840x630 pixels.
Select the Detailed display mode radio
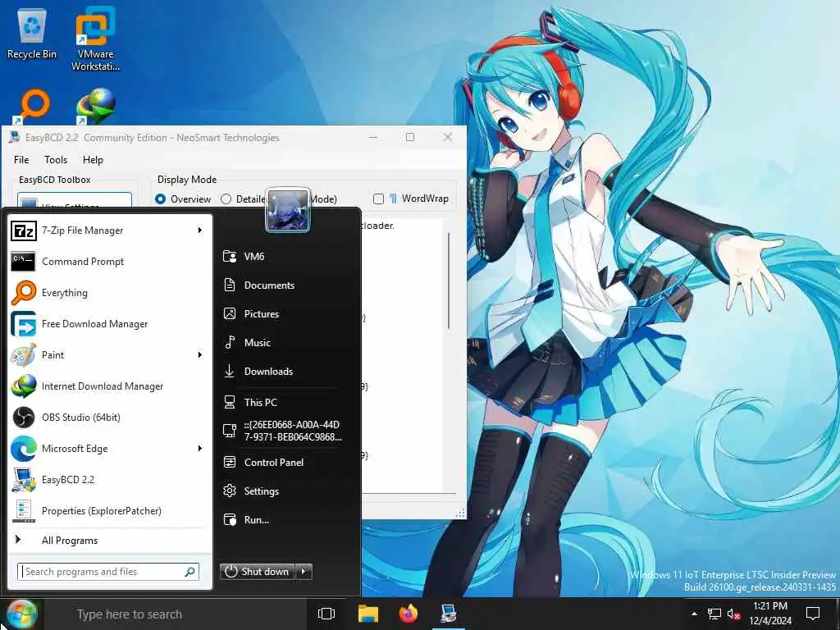[226, 199]
